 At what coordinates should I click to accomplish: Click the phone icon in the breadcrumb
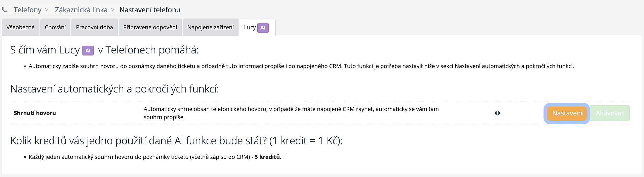[x=5, y=10]
